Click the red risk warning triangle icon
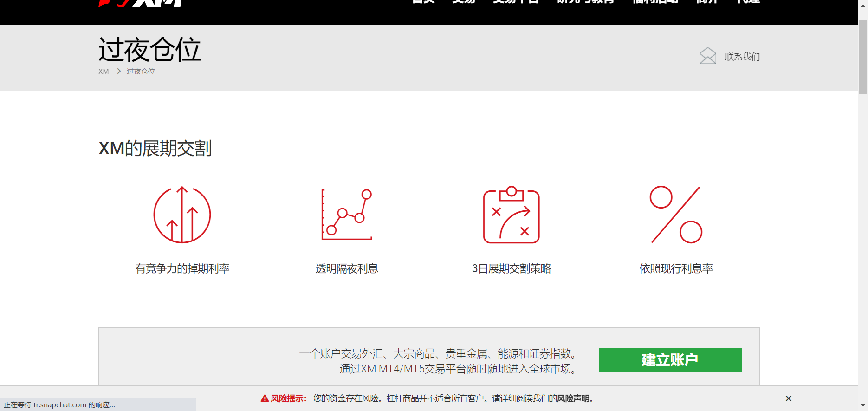This screenshot has width=868, height=411. (x=265, y=398)
